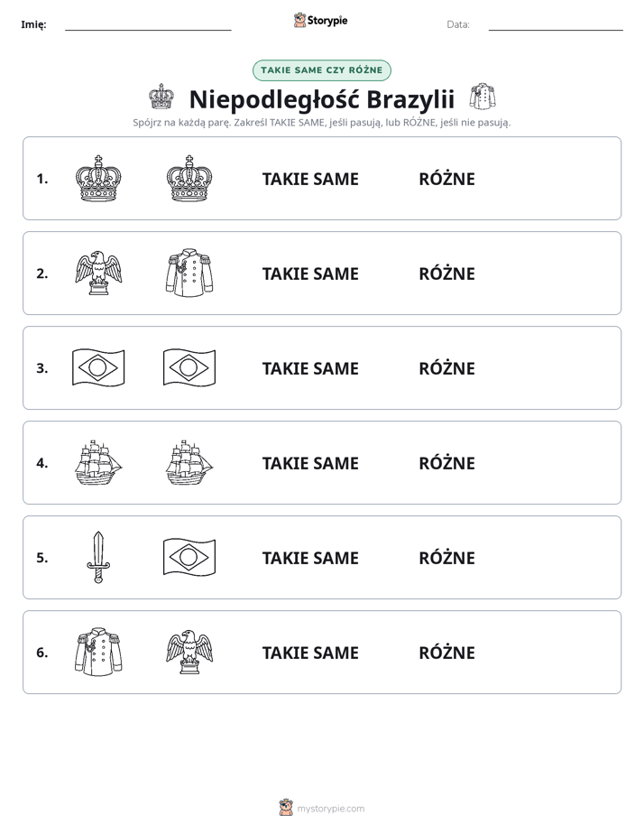Screen dimensions: 644x834
Task: Click the Data date input line
Action: tap(556, 25)
